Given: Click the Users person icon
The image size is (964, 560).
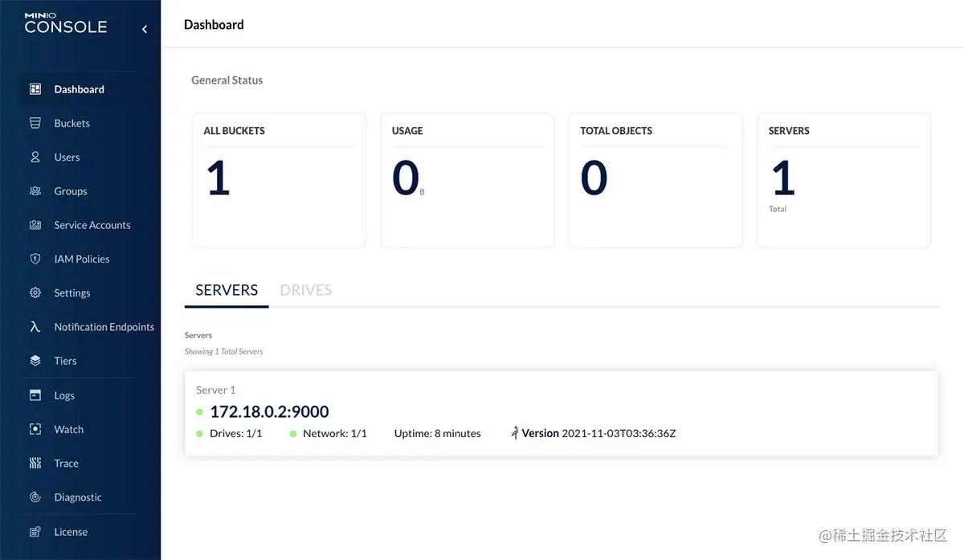Looking at the screenshot, I should click(35, 157).
